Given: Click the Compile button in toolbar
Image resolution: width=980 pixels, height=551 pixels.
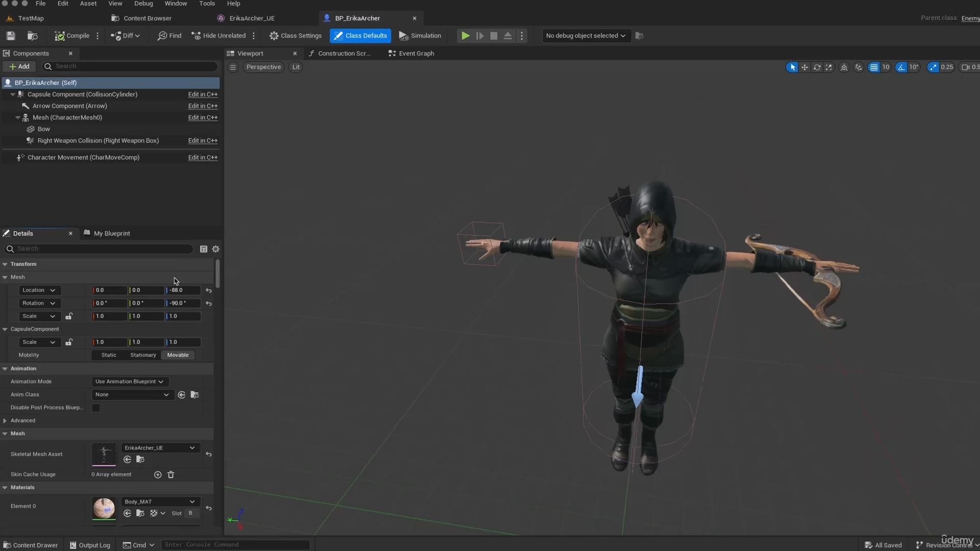Looking at the screenshot, I should coord(72,35).
